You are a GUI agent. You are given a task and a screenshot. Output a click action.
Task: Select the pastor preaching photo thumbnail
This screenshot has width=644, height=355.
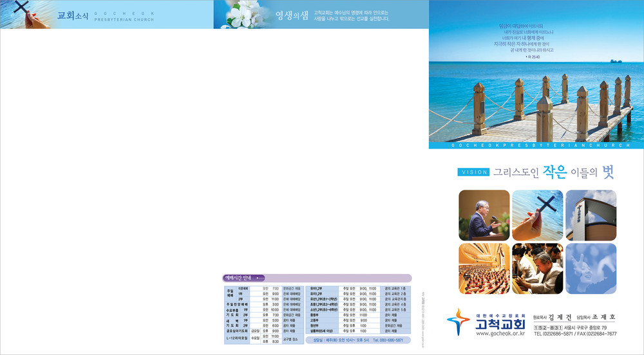[x=484, y=215]
